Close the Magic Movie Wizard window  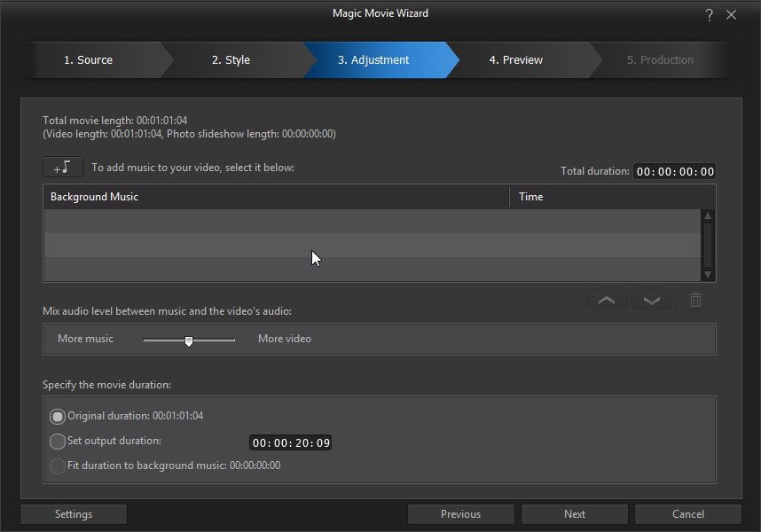732,15
